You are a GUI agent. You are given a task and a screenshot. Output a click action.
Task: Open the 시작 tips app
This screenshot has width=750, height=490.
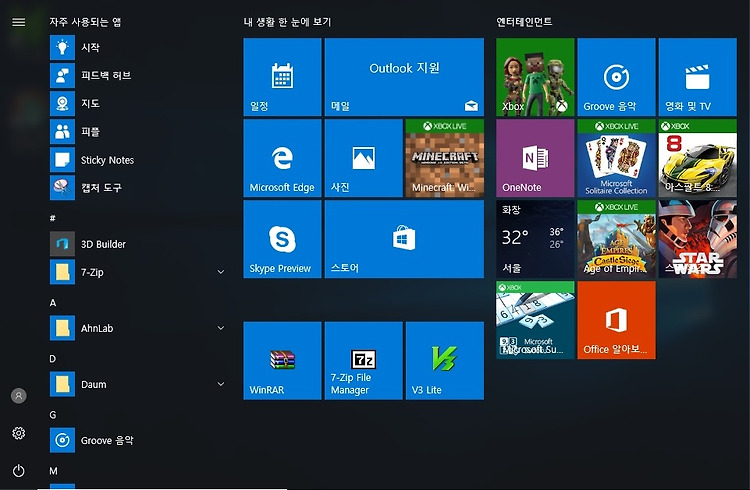139,47
